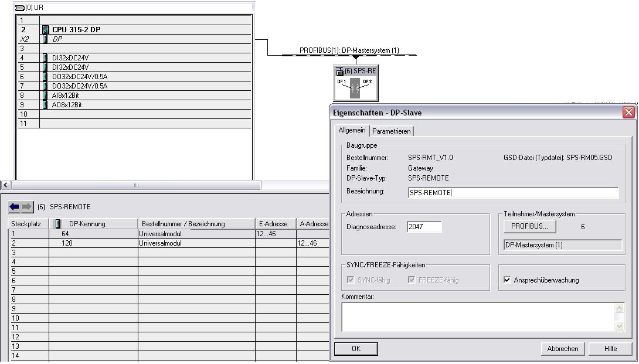Click DP-Kennung value 128
Image resolution: width=639 pixels, height=364 pixels.
tap(67, 243)
